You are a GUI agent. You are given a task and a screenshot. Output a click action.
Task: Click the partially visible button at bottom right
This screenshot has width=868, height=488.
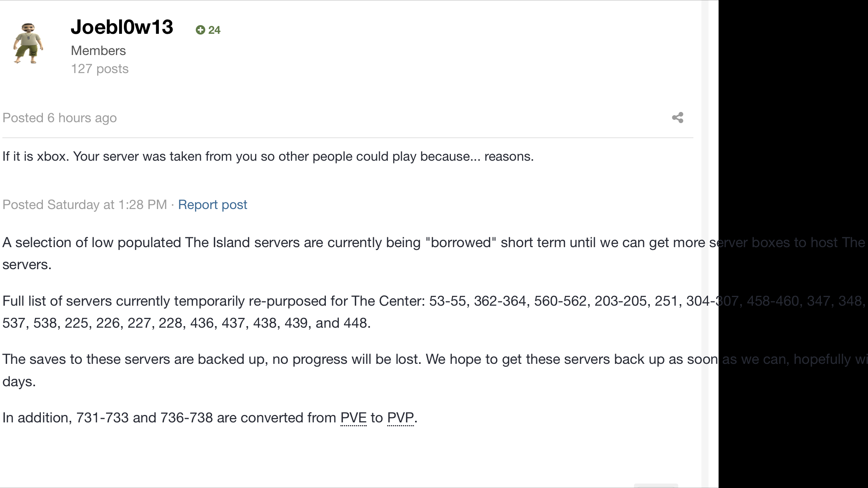coord(656,486)
